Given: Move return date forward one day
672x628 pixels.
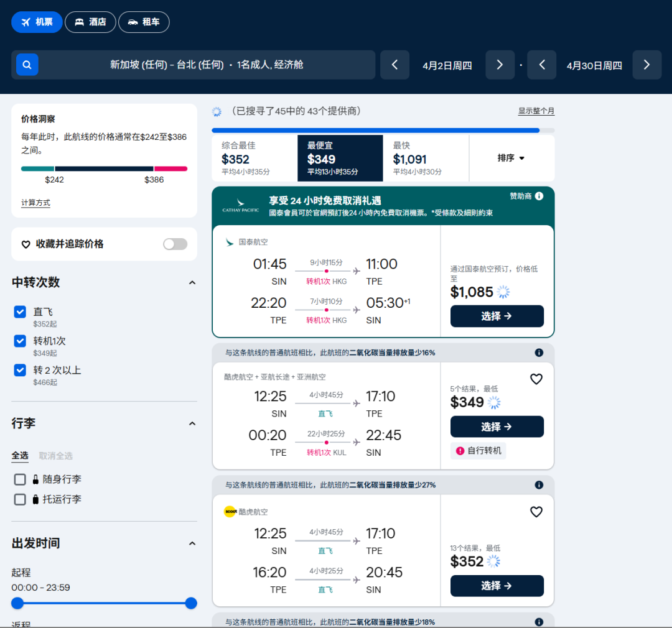Looking at the screenshot, I should 646,65.
